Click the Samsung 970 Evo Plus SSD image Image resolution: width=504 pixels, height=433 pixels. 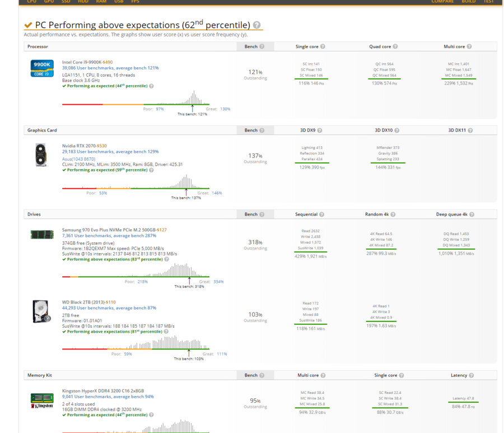(x=42, y=234)
